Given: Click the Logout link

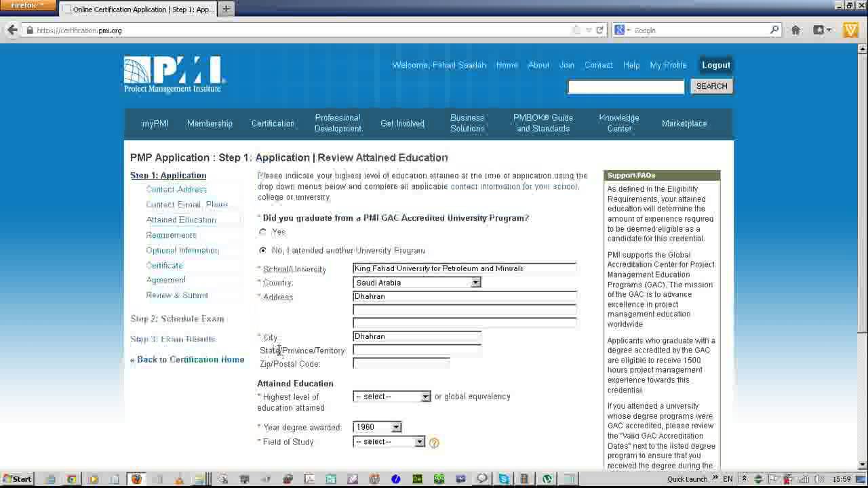Looking at the screenshot, I should [716, 65].
